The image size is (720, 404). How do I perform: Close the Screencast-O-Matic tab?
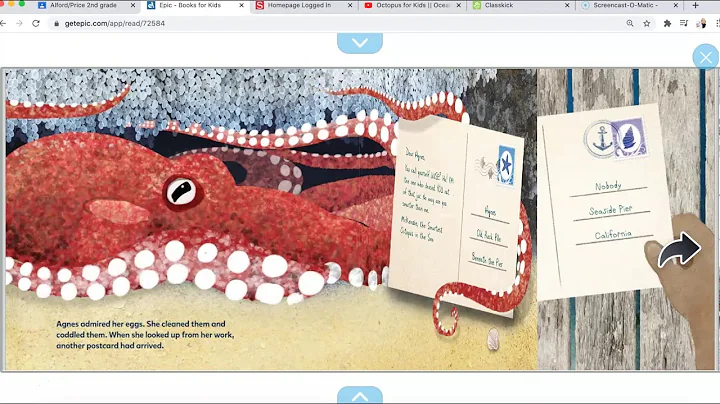coord(675,6)
